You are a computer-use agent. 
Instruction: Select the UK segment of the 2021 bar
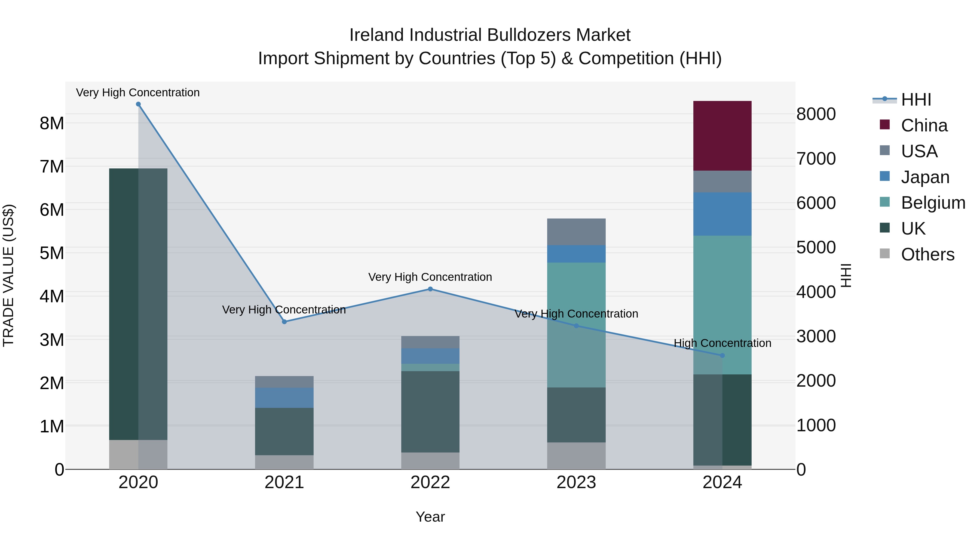pos(284,432)
